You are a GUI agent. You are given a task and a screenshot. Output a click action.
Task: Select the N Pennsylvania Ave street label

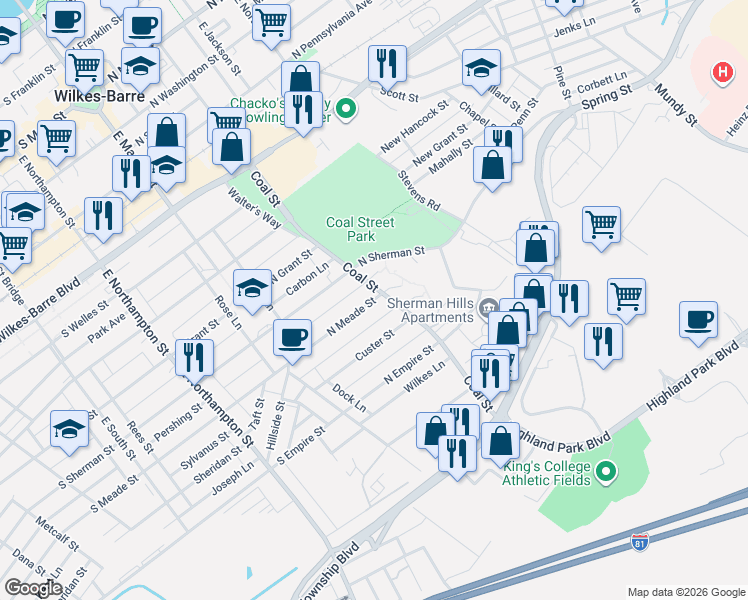[x=332, y=30]
